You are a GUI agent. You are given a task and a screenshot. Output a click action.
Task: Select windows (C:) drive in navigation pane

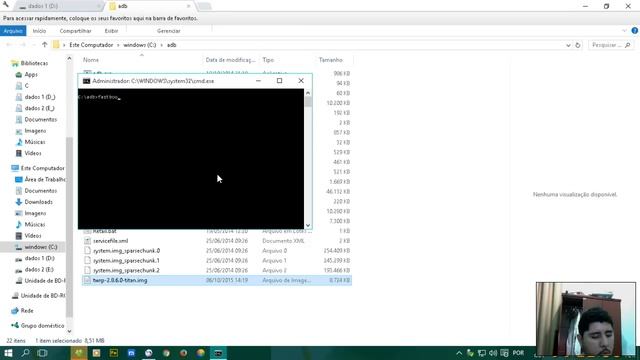pyautogui.click(x=41, y=247)
